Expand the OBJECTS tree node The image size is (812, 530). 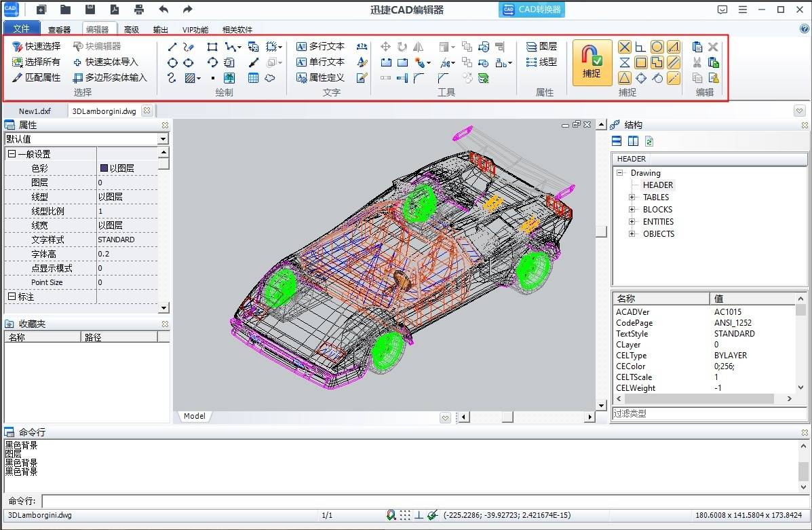pyautogui.click(x=632, y=233)
